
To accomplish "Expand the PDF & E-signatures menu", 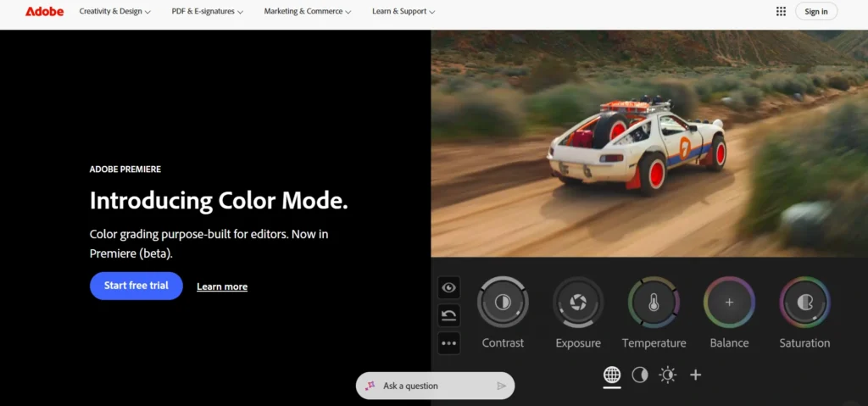I will tap(207, 12).
